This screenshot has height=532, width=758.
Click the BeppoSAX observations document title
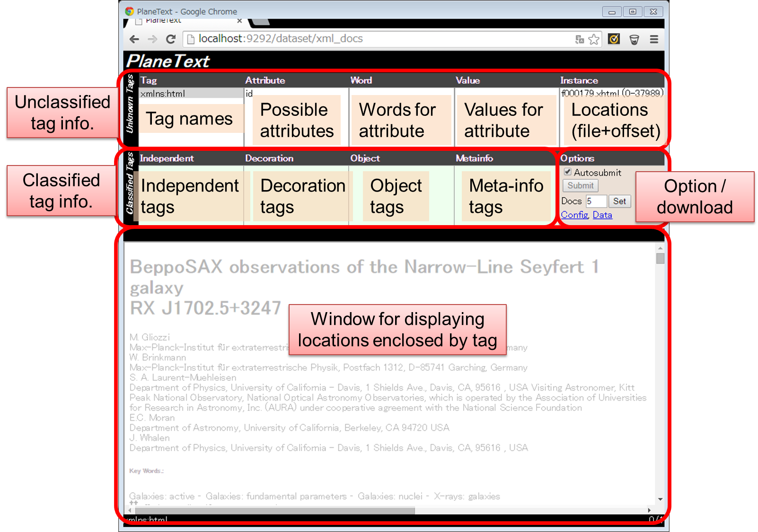point(364,287)
